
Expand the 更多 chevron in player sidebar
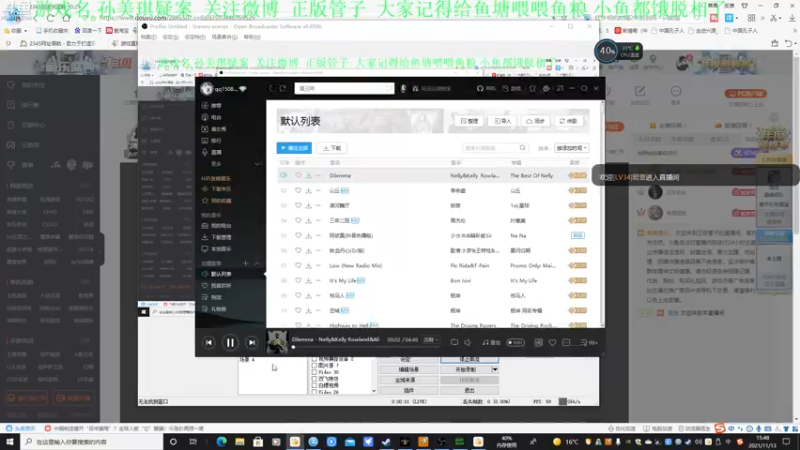tap(258, 164)
